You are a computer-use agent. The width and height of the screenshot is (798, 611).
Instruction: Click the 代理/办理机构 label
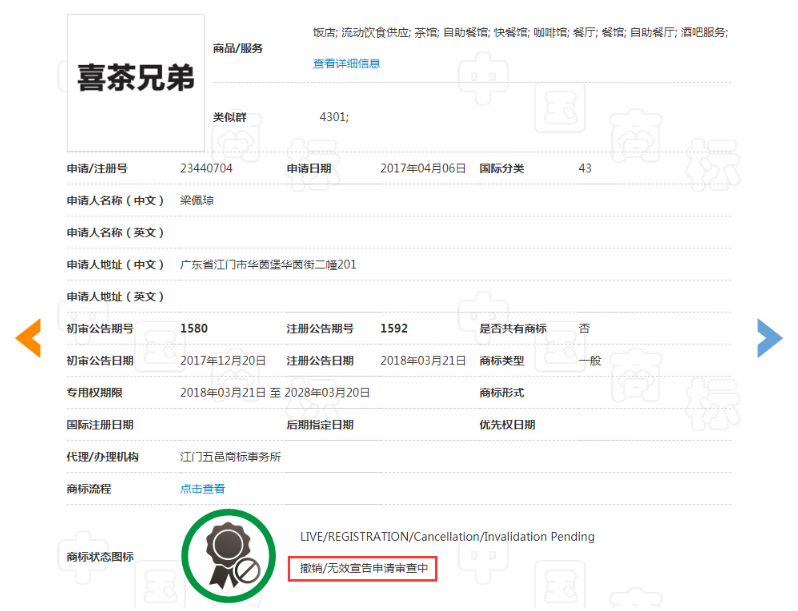coord(102,457)
